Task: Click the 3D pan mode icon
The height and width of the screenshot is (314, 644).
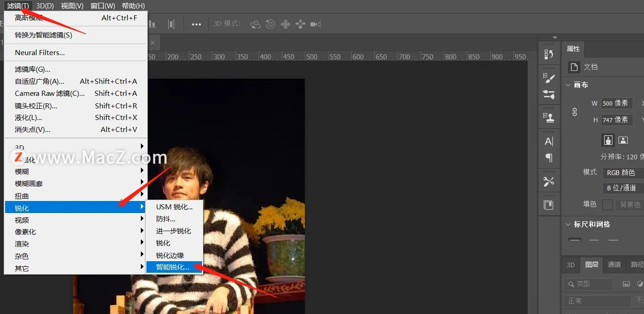Action: (x=285, y=24)
